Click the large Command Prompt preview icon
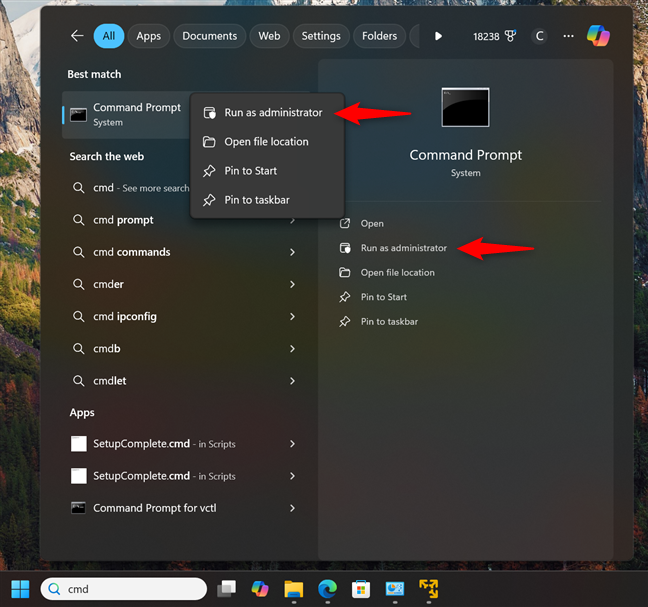This screenshot has width=648, height=607. pyautogui.click(x=465, y=107)
